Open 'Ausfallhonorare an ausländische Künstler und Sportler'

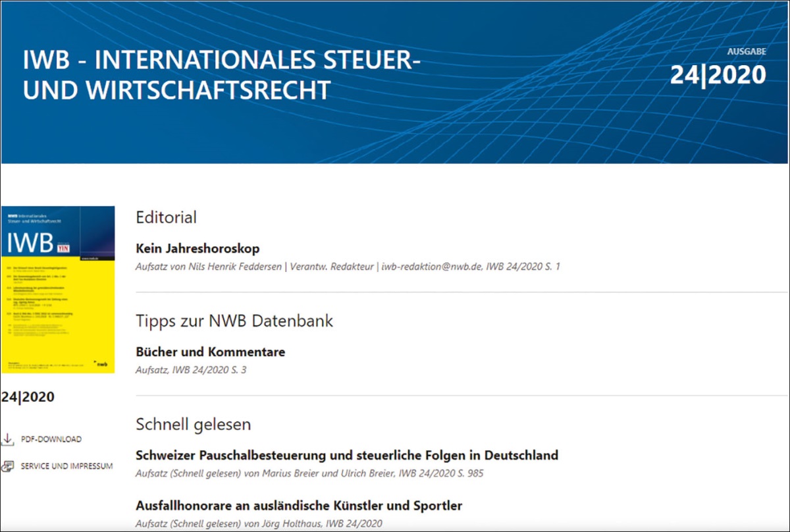pyautogui.click(x=298, y=506)
